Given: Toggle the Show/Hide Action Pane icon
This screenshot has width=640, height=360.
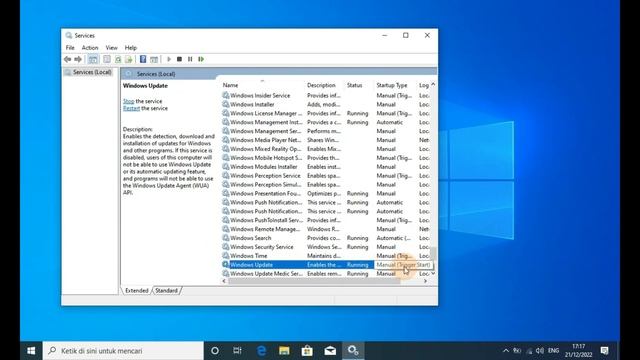Looking at the screenshot, I should 154,59.
